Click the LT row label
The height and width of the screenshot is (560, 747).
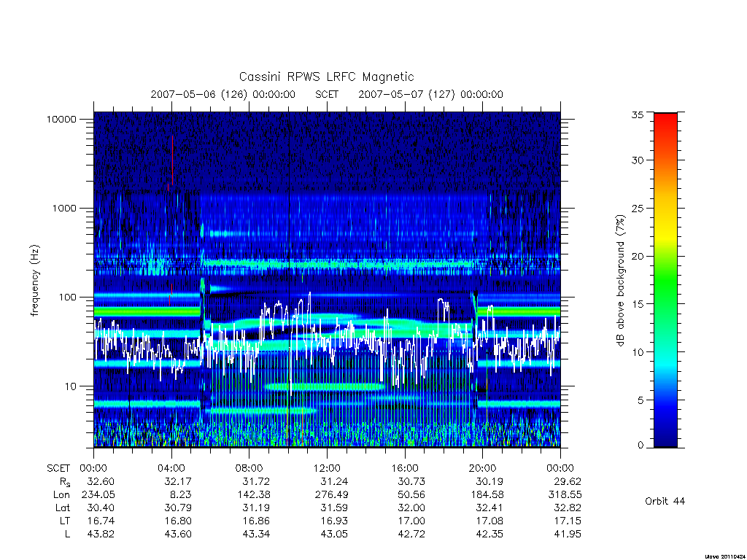tap(65, 521)
